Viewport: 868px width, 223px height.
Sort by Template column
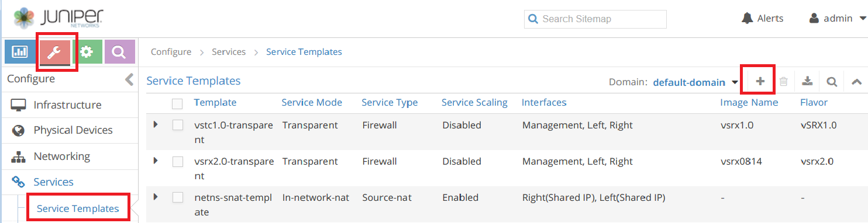[x=215, y=103]
